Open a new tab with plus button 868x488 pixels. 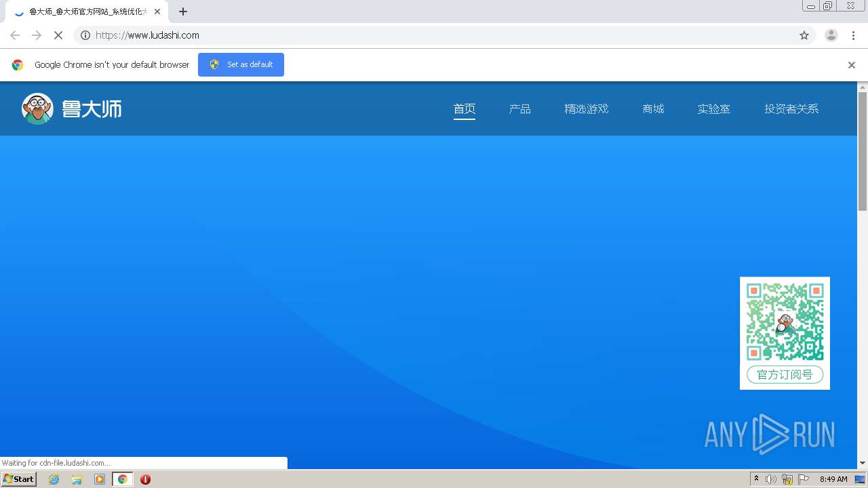coord(183,12)
